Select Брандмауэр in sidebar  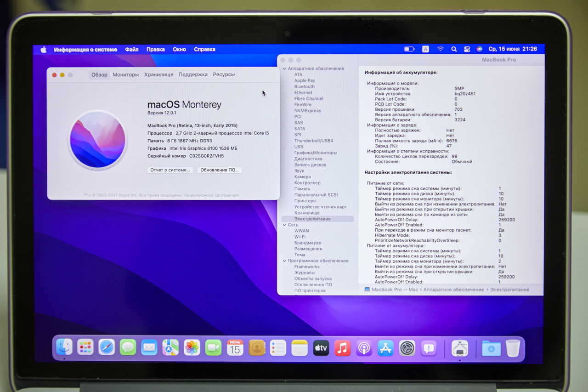point(308,243)
